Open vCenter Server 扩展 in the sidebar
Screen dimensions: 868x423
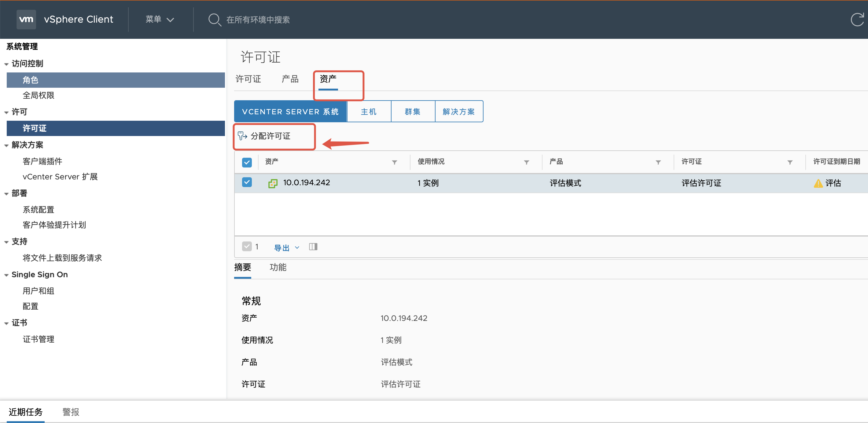coord(60,177)
